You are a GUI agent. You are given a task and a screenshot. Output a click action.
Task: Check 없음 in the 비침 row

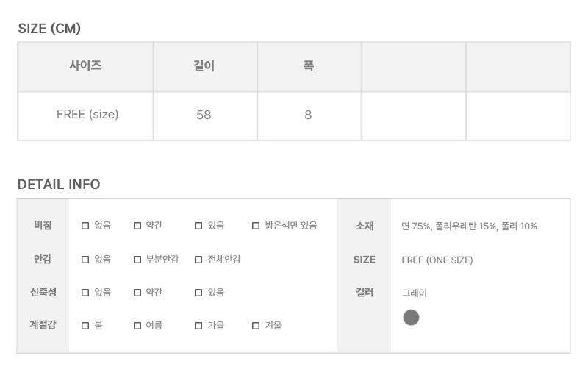(x=85, y=226)
